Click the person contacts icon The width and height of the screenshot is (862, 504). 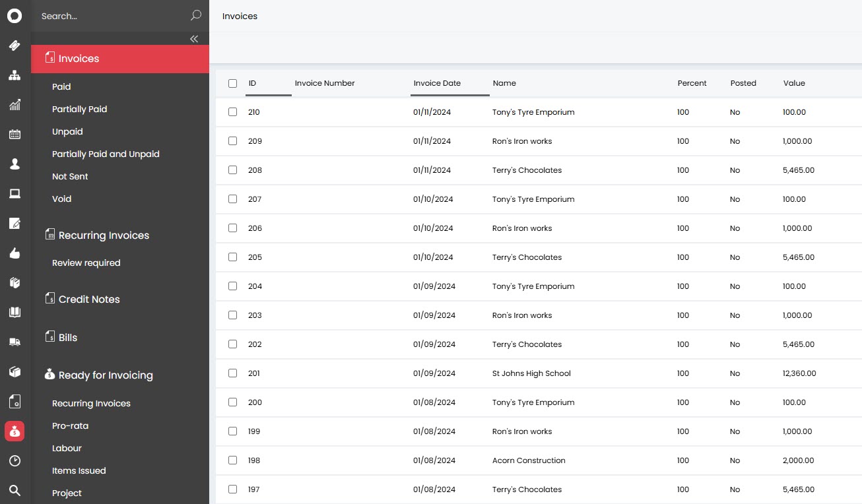[x=15, y=164]
